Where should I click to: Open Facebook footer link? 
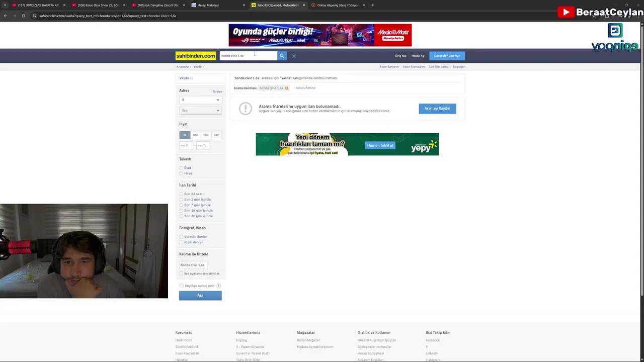point(433,340)
